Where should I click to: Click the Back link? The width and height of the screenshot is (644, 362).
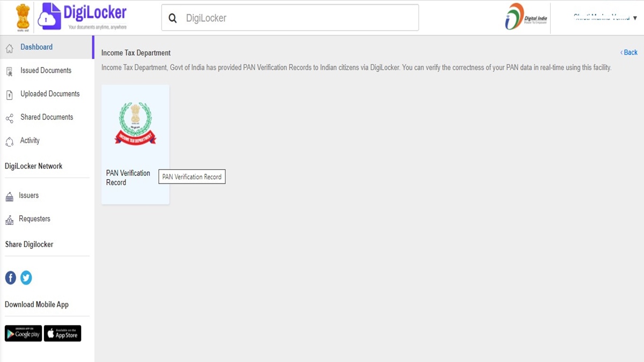[x=629, y=53]
